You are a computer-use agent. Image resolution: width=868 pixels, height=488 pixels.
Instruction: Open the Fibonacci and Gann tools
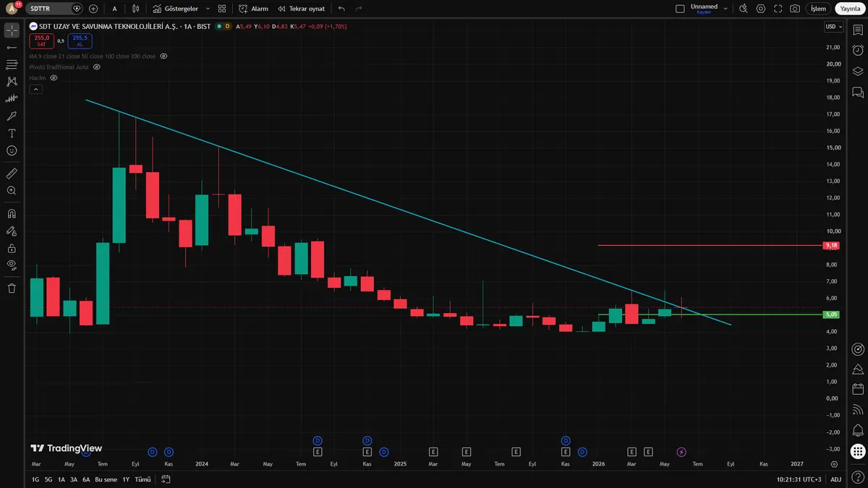click(x=12, y=64)
